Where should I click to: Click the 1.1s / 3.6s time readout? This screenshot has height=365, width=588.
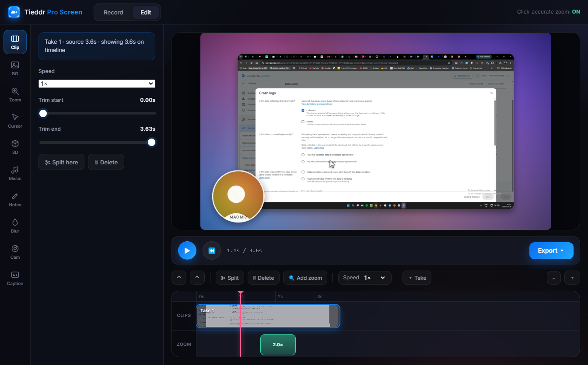pos(244,251)
